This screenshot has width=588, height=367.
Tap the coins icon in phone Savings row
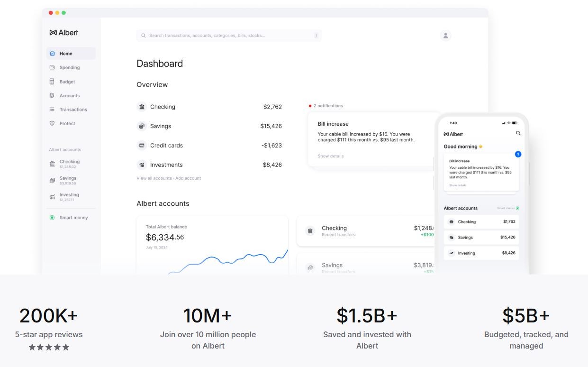pyautogui.click(x=452, y=238)
